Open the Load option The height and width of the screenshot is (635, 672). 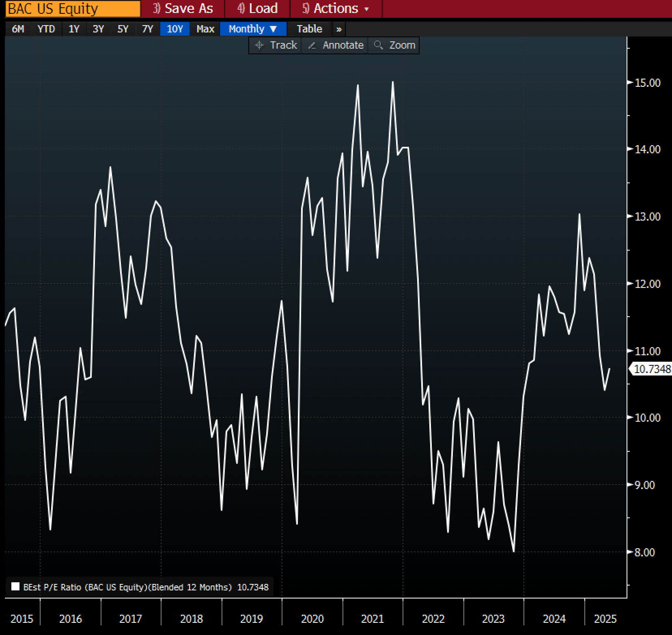(258, 9)
